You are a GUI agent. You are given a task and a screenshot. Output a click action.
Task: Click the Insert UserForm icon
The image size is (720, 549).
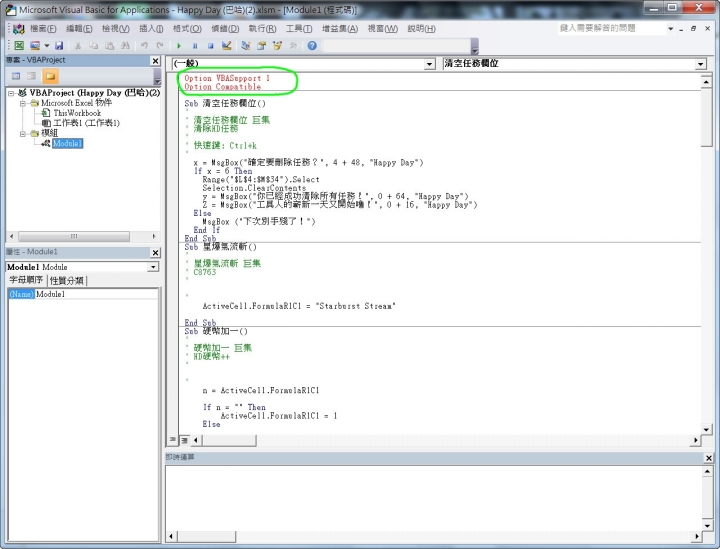coord(35,45)
